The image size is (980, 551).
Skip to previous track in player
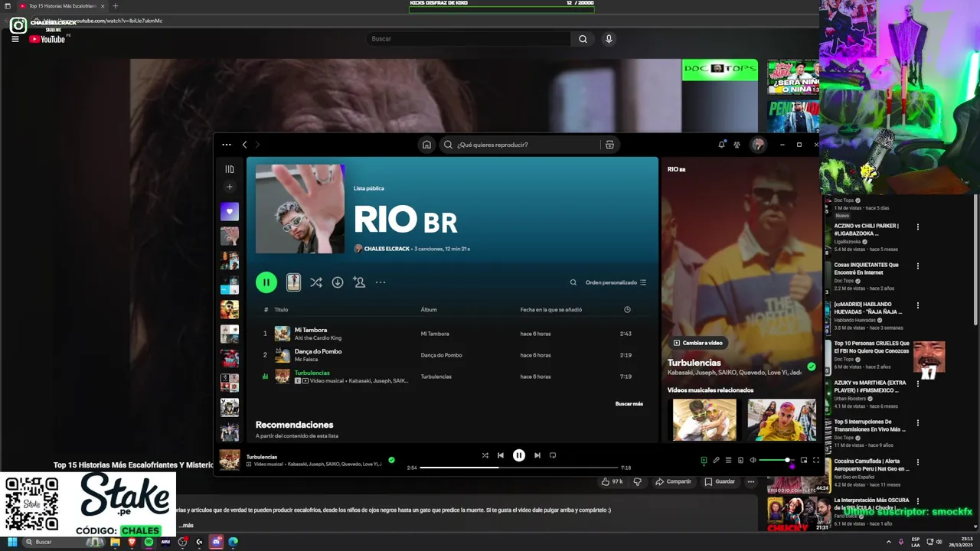coord(501,455)
